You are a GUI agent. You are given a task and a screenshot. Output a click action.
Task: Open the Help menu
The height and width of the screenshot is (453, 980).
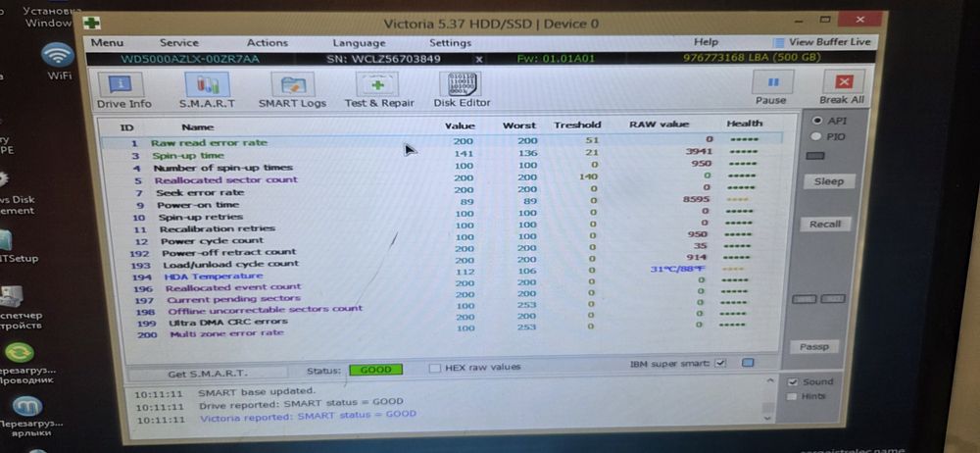point(706,42)
